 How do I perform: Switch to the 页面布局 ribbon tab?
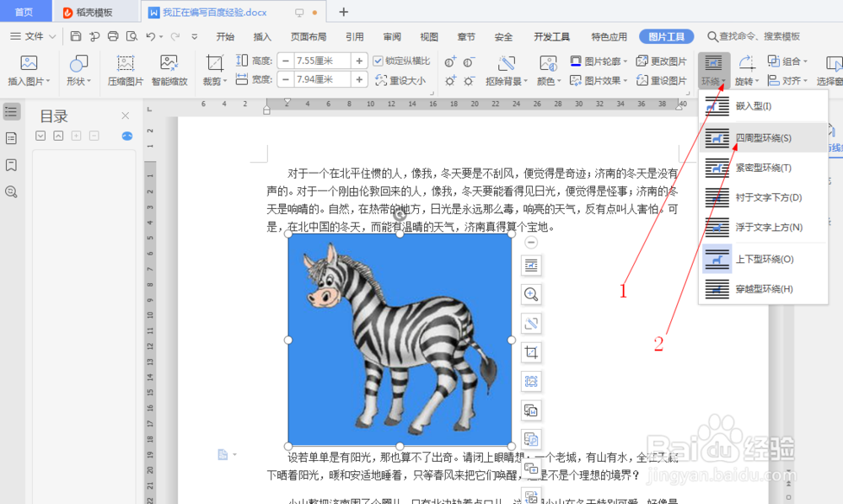[x=309, y=36]
